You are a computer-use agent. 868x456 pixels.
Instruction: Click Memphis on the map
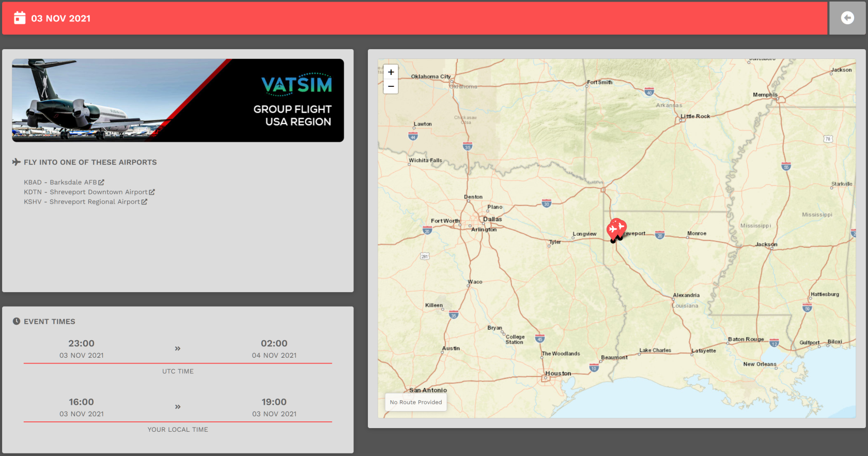tap(765, 95)
